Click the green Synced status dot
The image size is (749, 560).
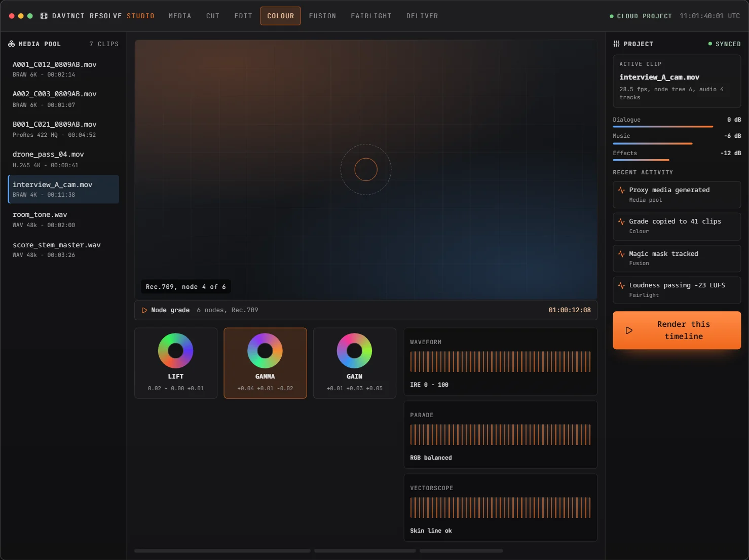pyautogui.click(x=710, y=44)
